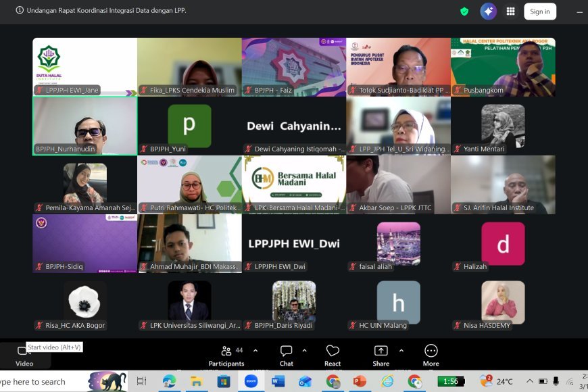The height and width of the screenshot is (392, 588).
Task: Click the cat illustration in taskbar search
Action: pos(107,381)
